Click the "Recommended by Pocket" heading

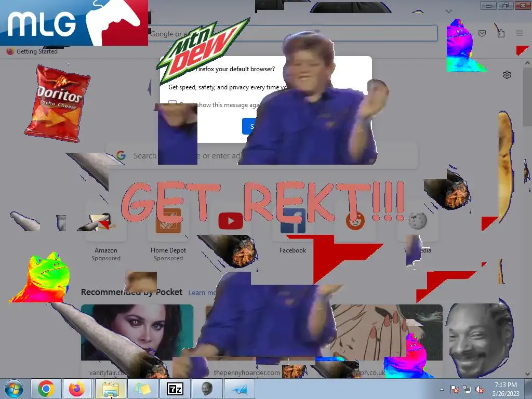pyautogui.click(x=131, y=292)
